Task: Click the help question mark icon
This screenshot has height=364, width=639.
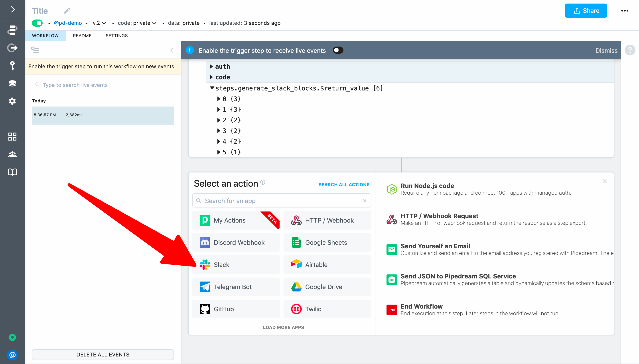Action: pyautogui.click(x=630, y=50)
